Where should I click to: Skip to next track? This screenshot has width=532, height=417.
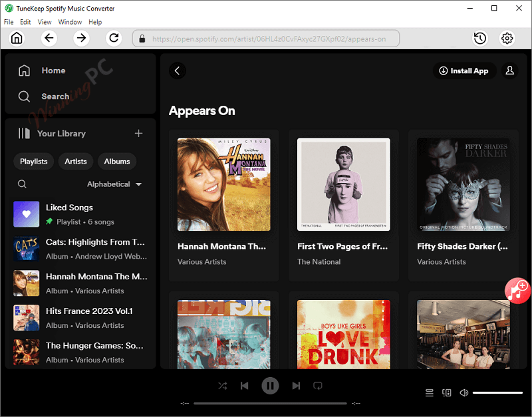[296, 386]
